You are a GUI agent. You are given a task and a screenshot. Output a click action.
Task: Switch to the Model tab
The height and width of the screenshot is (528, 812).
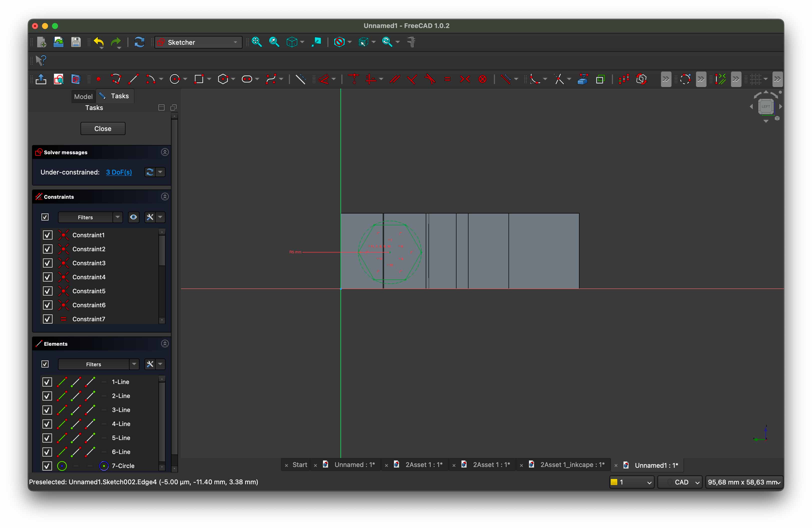[x=83, y=96]
